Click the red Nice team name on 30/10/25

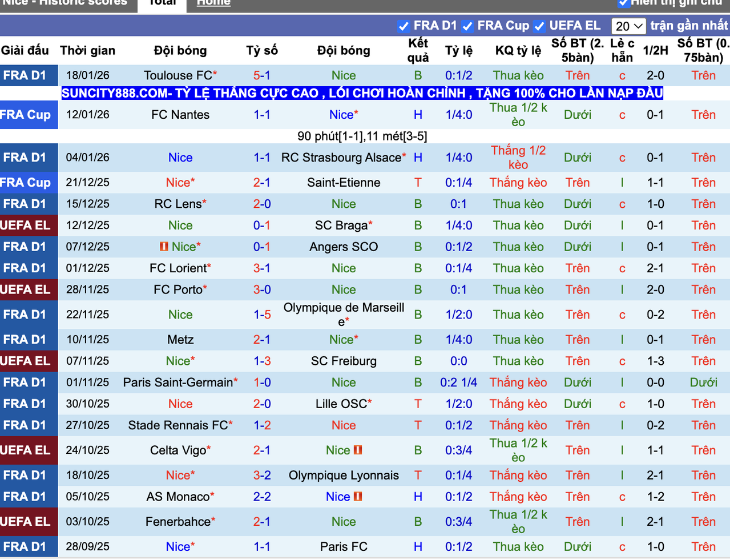coord(180,404)
